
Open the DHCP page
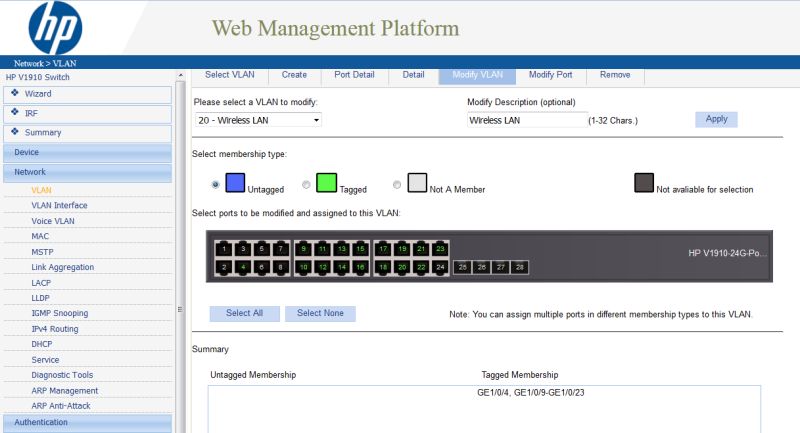coord(42,344)
